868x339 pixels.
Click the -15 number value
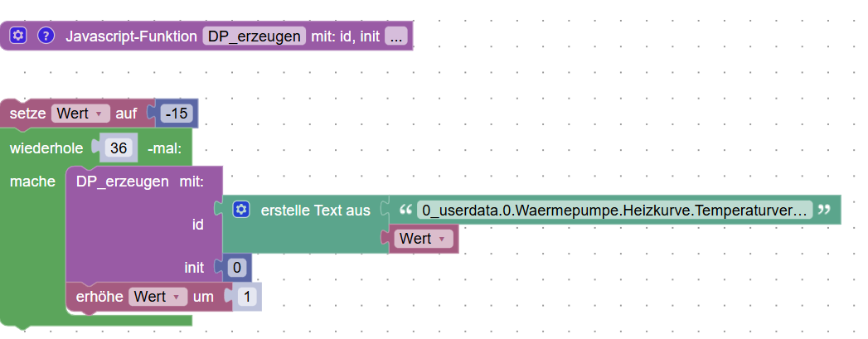[177, 114]
